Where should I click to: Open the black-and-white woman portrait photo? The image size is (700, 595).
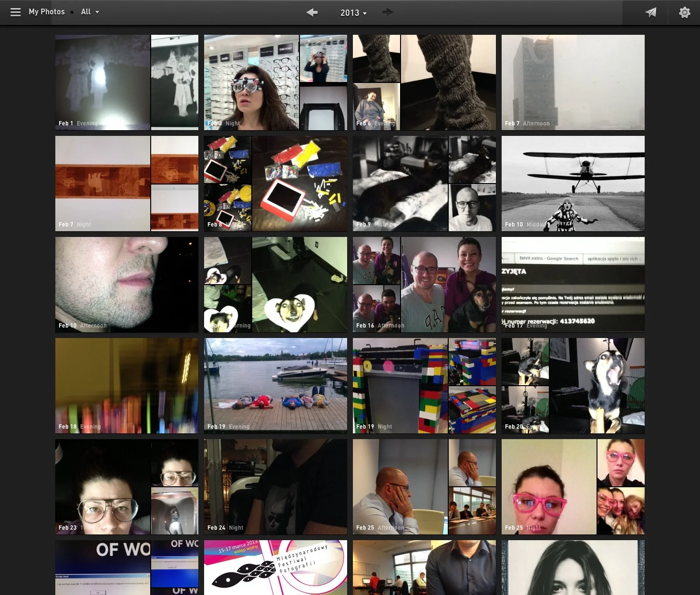(573, 567)
